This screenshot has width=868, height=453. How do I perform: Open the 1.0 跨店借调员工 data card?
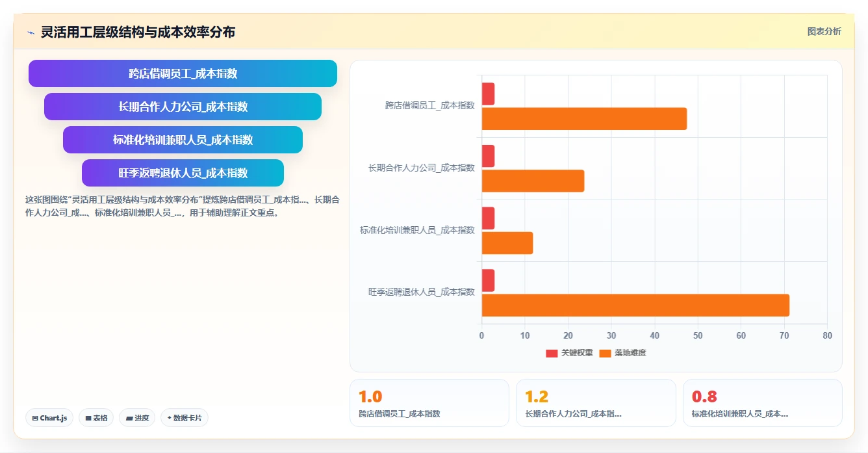tap(429, 403)
